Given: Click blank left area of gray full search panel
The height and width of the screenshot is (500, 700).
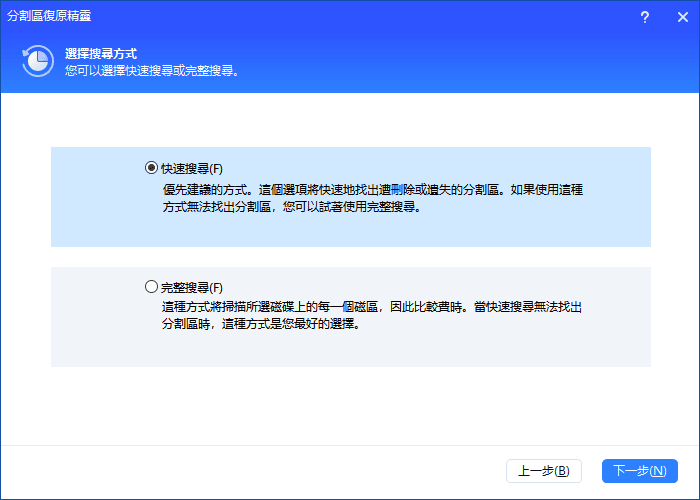Looking at the screenshot, I should pyautogui.click(x=95, y=316).
